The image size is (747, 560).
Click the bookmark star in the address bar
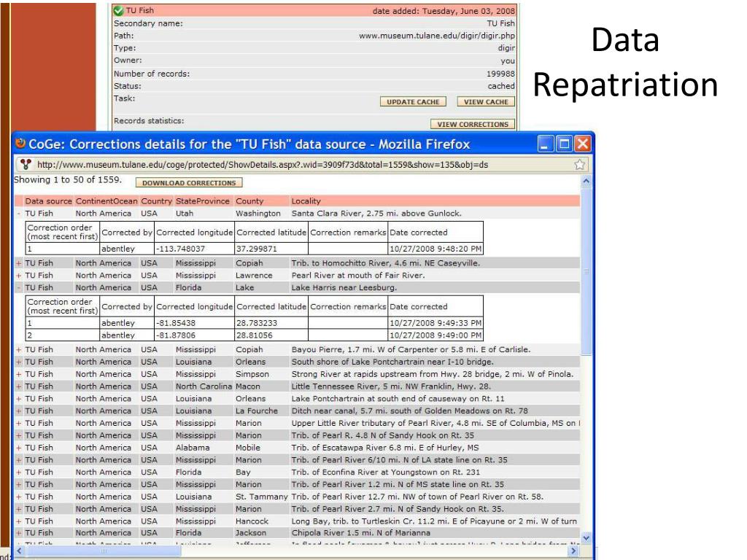click(579, 165)
